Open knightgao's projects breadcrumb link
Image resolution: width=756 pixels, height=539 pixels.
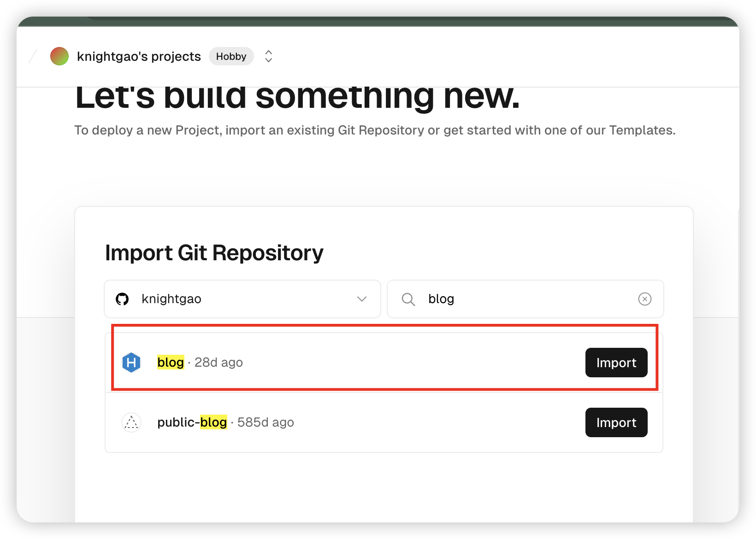(x=139, y=56)
